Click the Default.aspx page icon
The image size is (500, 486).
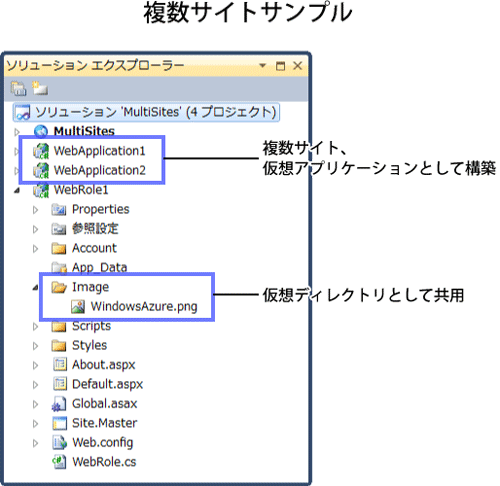[60, 384]
